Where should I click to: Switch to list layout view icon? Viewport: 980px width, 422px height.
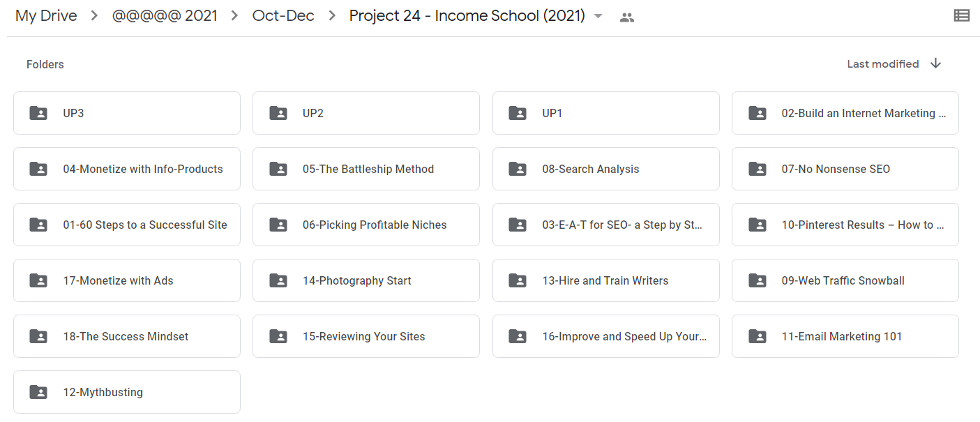coord(961,15)
